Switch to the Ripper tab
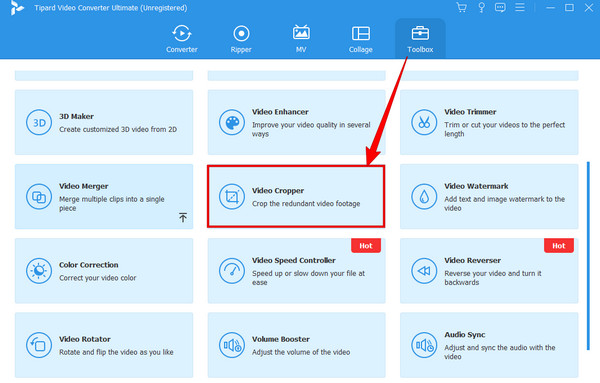Screen dimensions: 600x383 click(241, 39)
